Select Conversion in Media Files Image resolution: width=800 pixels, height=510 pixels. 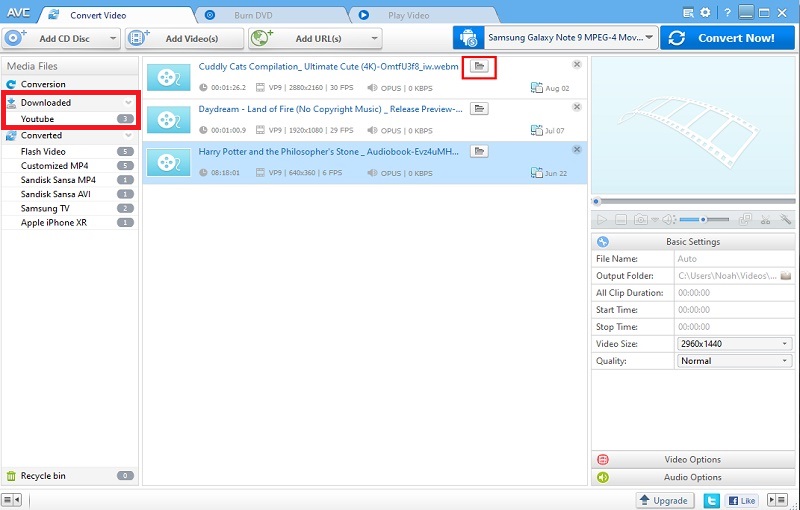(69, 84)
